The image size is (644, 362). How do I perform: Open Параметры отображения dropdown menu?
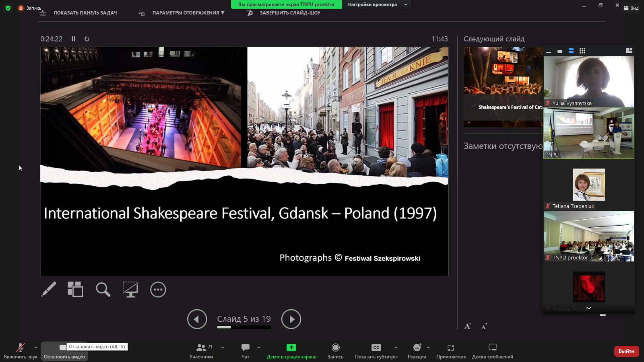point(188,13)
